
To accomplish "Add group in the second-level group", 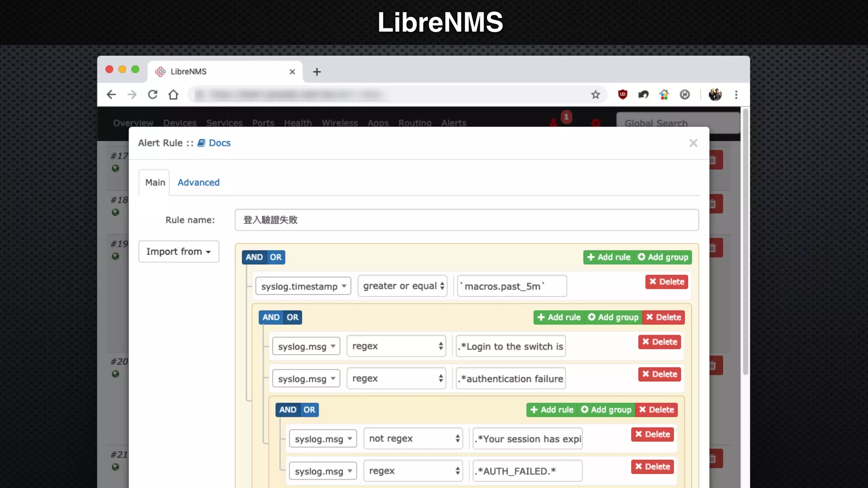I will (613, 317).
